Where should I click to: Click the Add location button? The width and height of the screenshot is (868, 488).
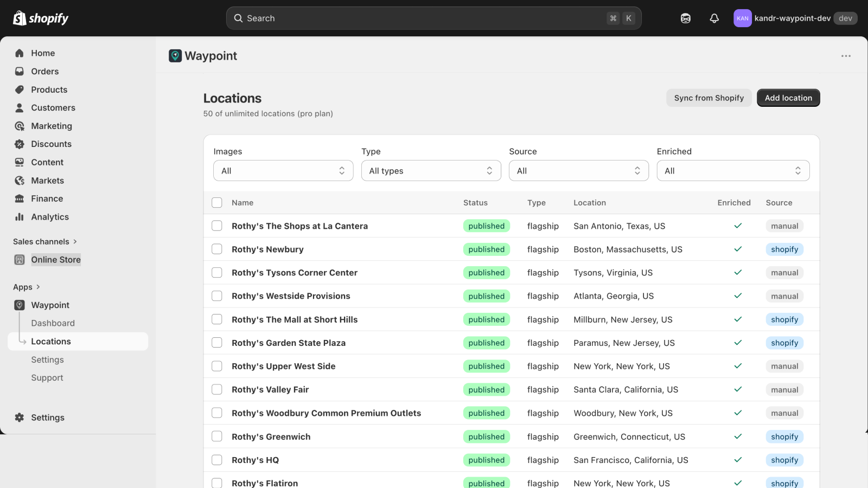pos(788,98)
